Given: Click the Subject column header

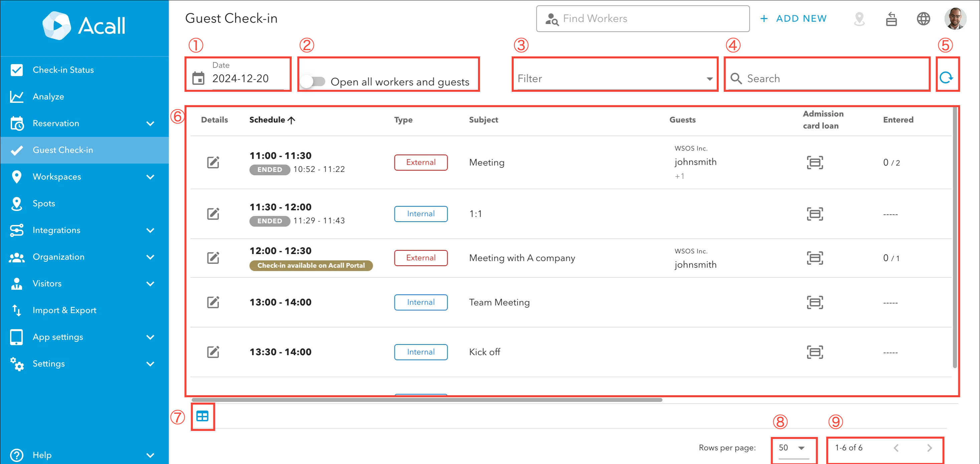Looking at the screenshot, I should [483, 120].
